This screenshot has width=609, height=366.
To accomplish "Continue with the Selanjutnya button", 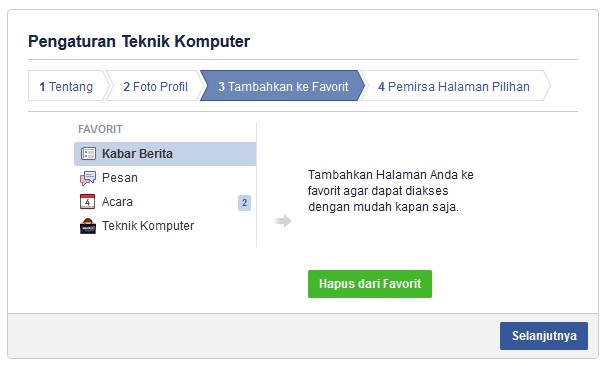I will coord(544,336).
